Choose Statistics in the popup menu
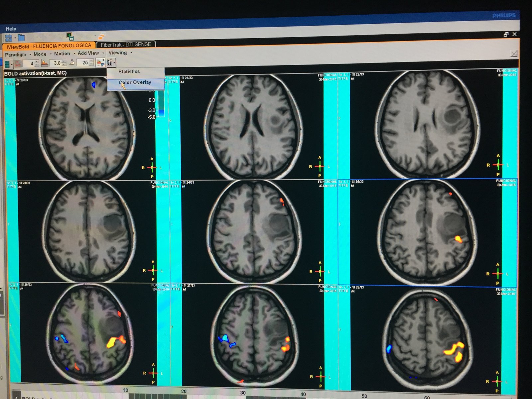Screen dimensions: 532x399 tap(129, 71)
